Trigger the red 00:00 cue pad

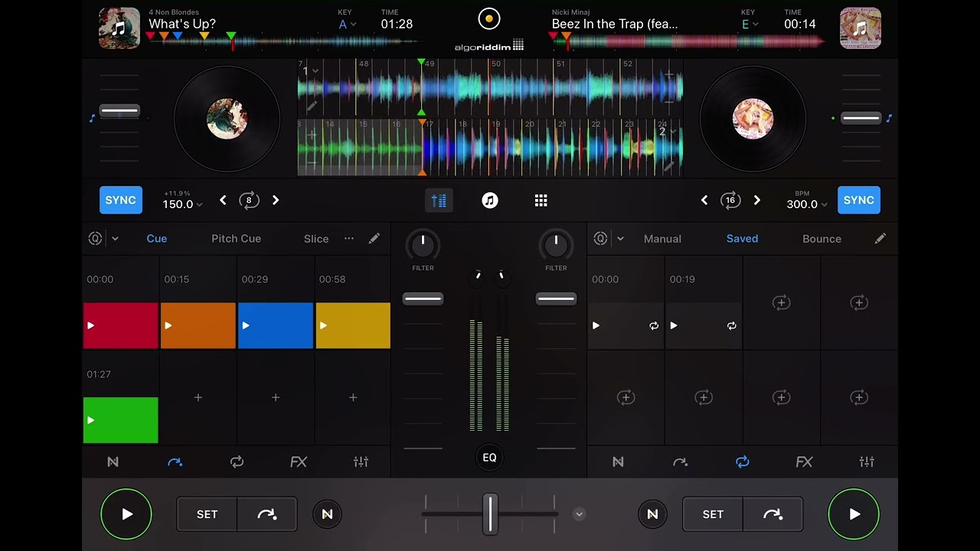click(121, 326)
